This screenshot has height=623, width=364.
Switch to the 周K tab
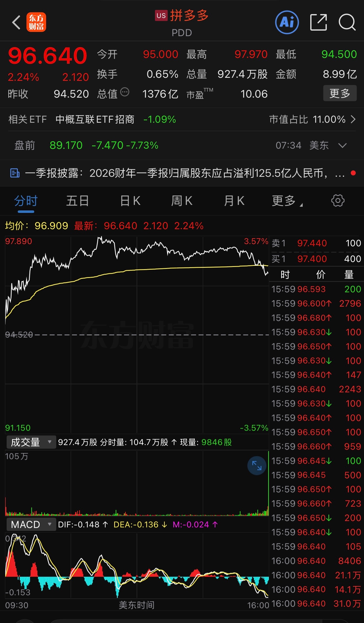point(182,201)
